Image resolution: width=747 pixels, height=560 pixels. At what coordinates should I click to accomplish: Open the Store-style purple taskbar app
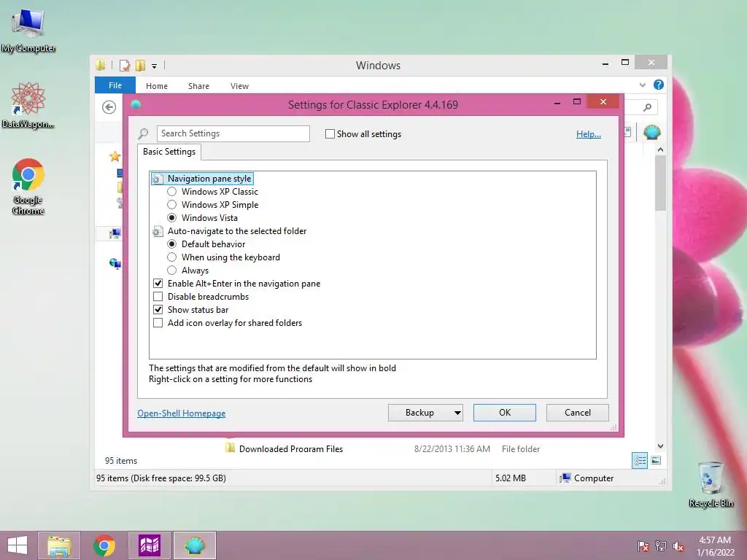tap(149, 545)
